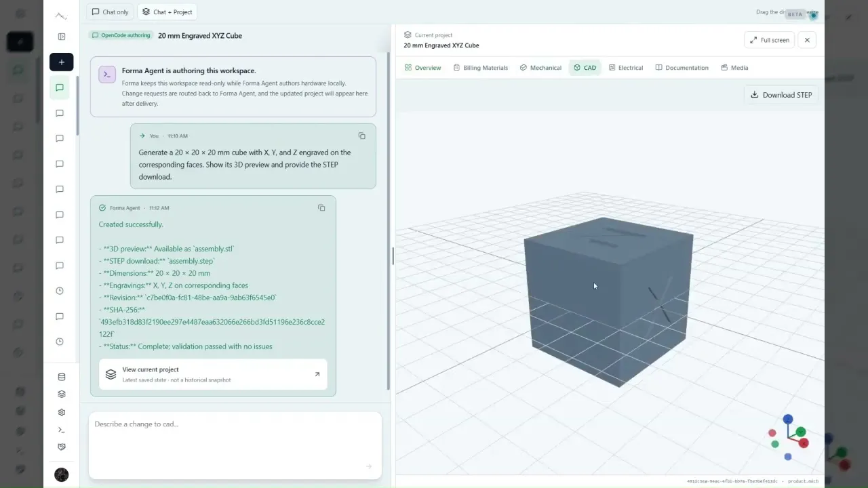Click the blue Z axis ball on gizmo top
This screenshot has height=488, width=868.
788,420
